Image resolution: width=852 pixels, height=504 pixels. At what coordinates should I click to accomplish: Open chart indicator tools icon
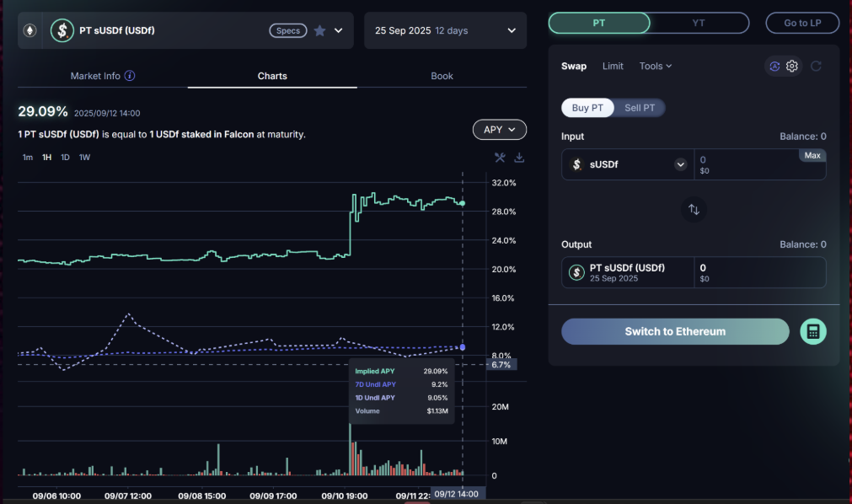coord(500,158)
